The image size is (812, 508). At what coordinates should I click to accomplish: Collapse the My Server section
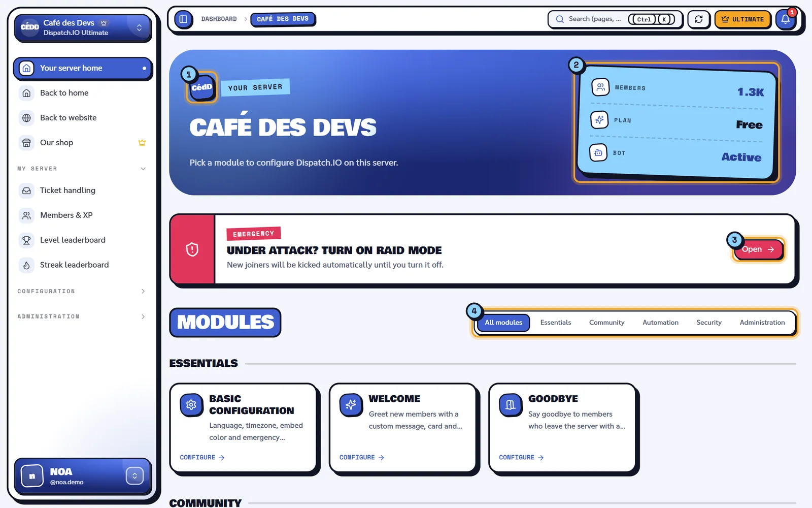[x=81, y=169]
